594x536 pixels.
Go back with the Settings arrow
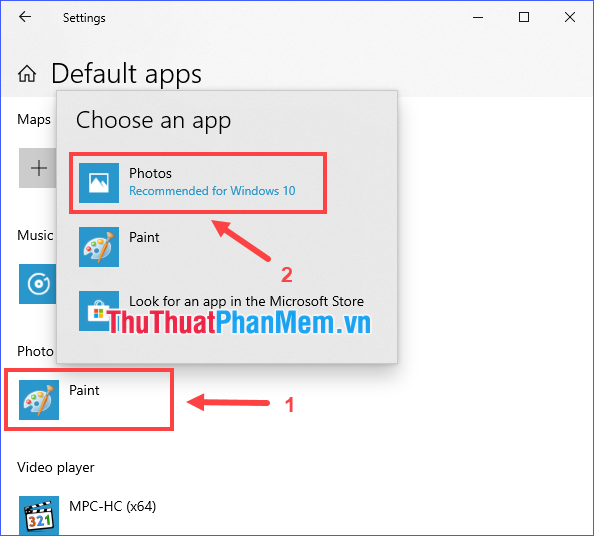click(x=25, y=17)
